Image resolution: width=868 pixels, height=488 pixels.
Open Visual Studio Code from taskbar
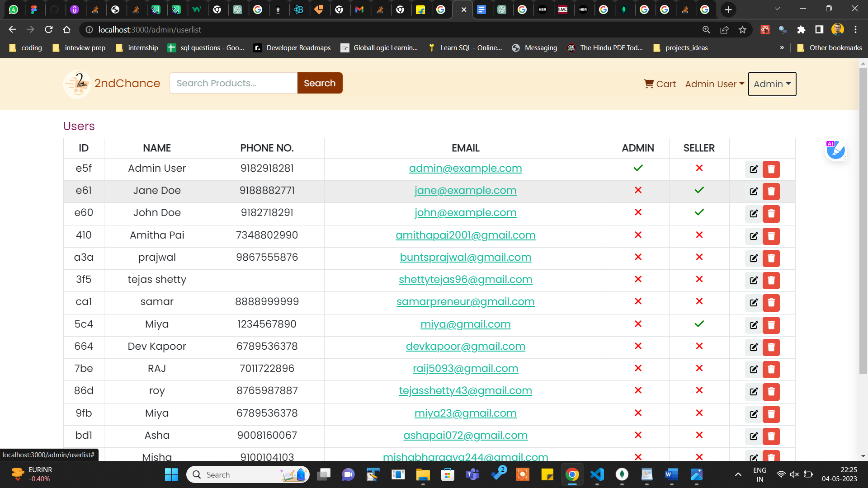597,474
